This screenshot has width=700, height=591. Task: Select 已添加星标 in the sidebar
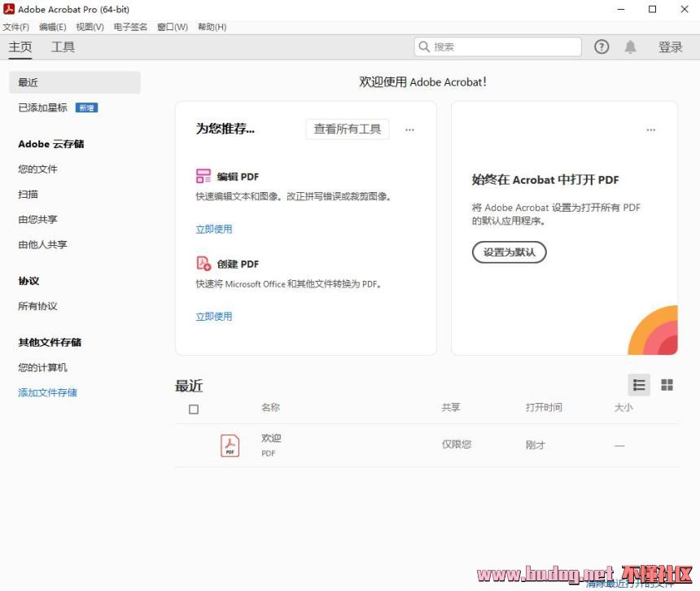[42, 107]
